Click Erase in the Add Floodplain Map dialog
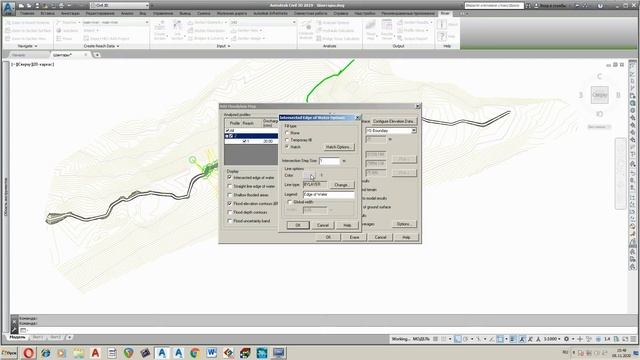Viewport: 640px width, 360px height. coord(354,237)
